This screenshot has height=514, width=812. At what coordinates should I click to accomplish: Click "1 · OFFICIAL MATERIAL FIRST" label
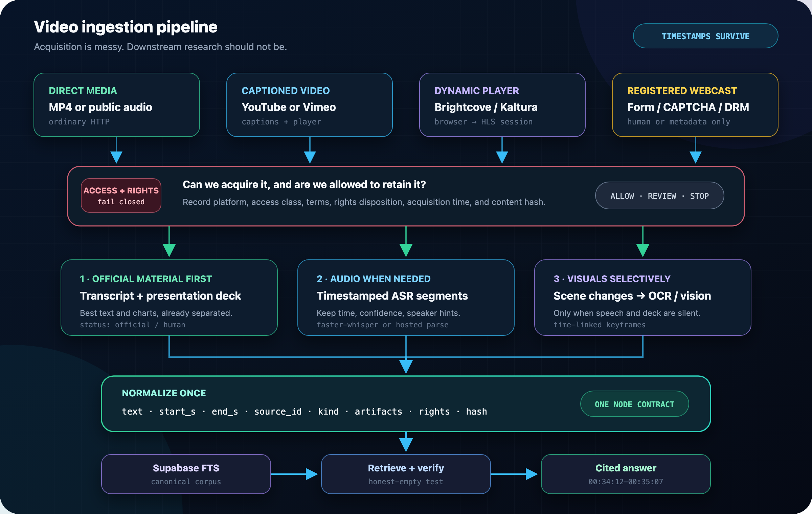146,279
